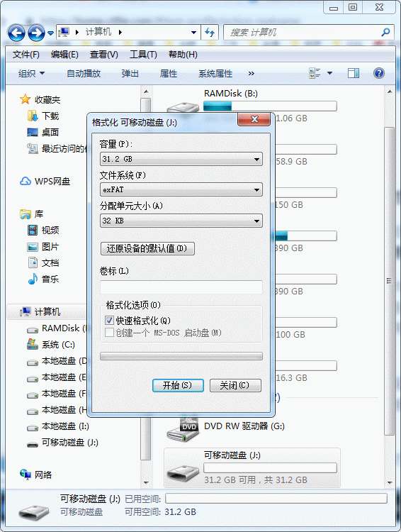Click 属性 in the toolbar
The height and width of the screenshot is (532, 401).
point(169,73)
